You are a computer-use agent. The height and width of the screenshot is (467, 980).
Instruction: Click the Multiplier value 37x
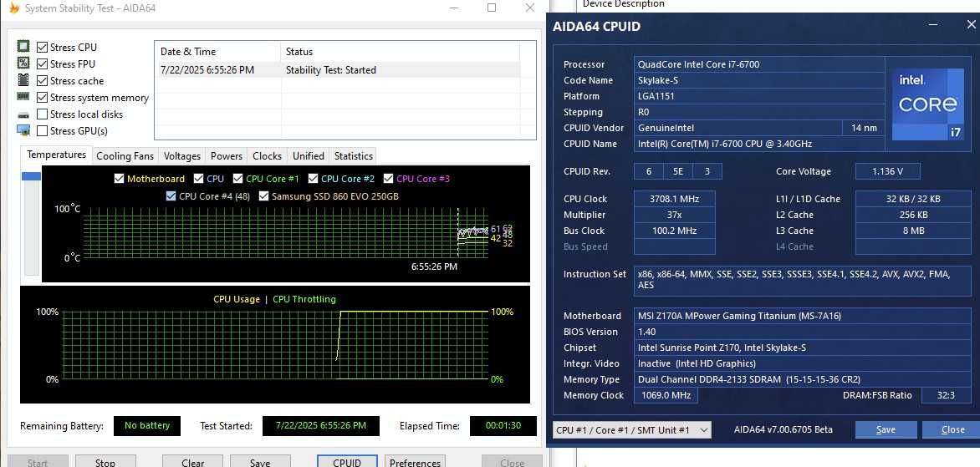(674, 215)
